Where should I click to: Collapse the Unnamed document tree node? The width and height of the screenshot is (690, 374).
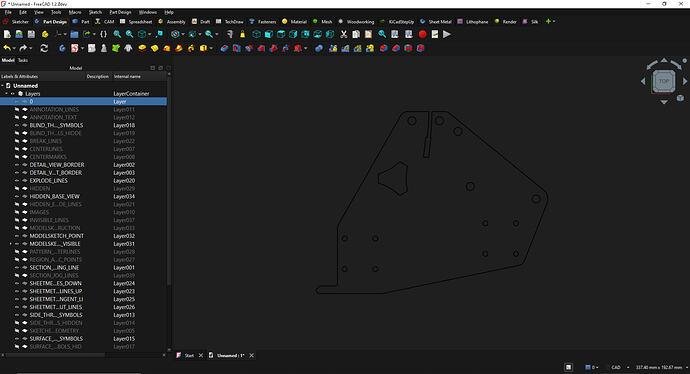[3, 86]
